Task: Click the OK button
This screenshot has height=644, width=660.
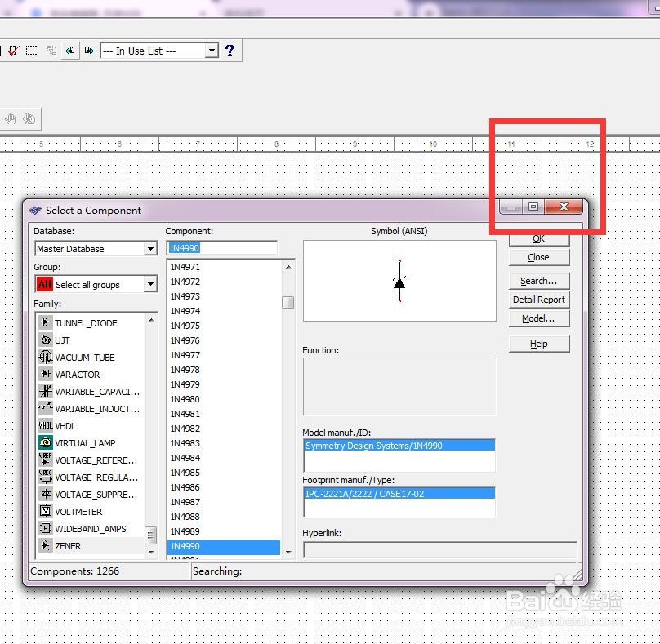Action: [x=539, y=239]
